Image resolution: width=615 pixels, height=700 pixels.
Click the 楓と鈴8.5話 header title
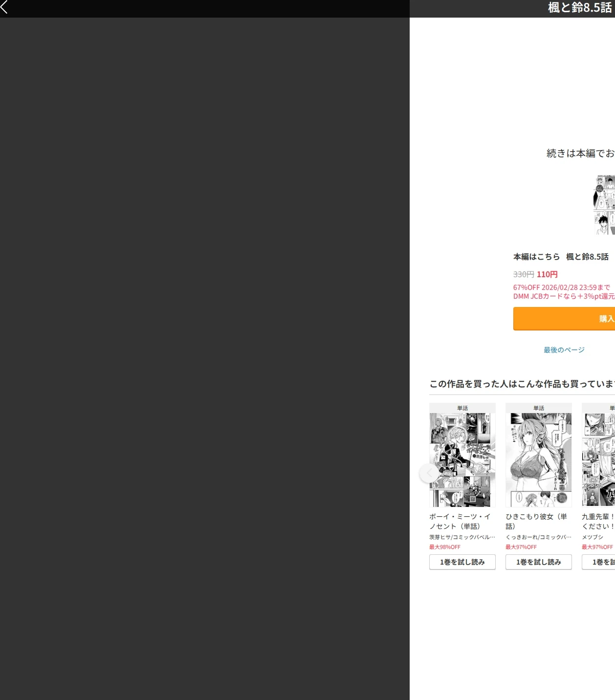[x=580, y=8]
